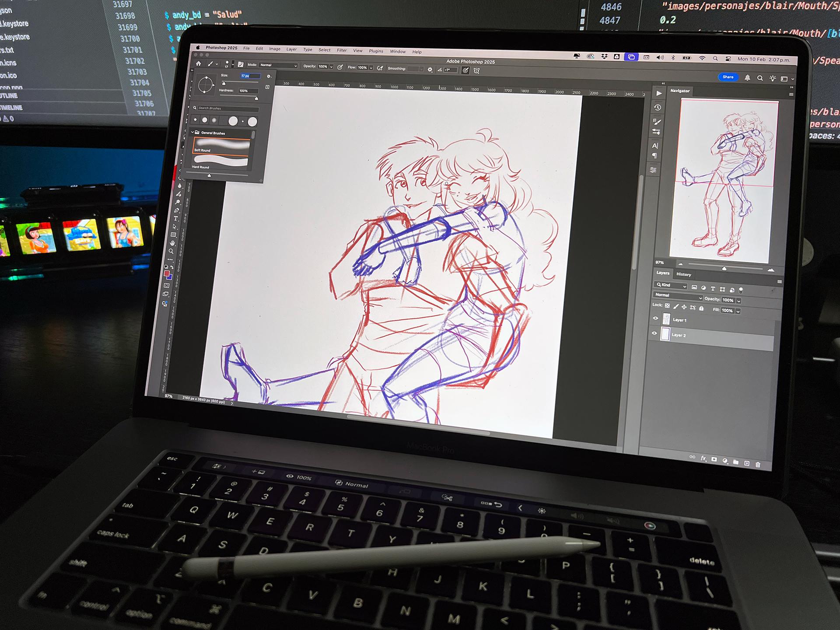Screen dimensions: 840x630
Task: Open the layer Opacity dropdown arrow
Action: point(738,301)
